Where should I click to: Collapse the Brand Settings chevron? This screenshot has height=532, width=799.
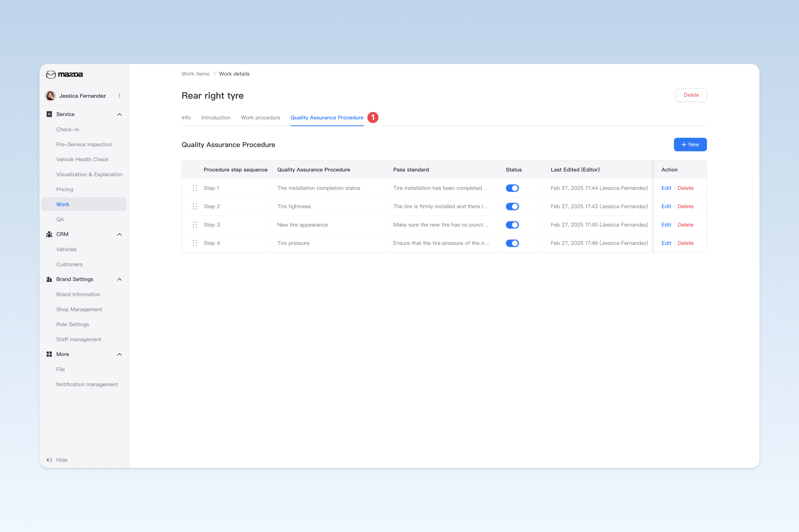pyautogui.click(x=119, y=279)
